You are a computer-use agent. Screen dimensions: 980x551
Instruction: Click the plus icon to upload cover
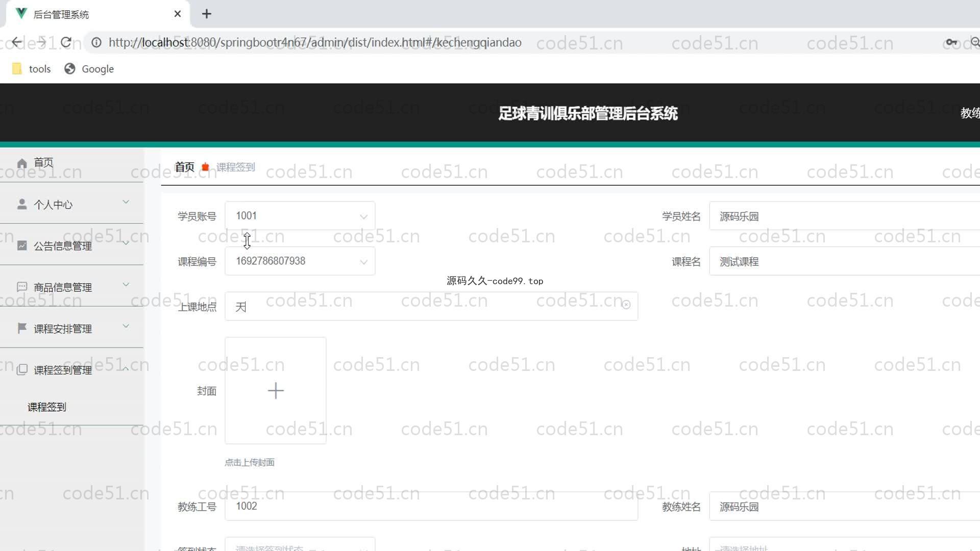[276, 391]
